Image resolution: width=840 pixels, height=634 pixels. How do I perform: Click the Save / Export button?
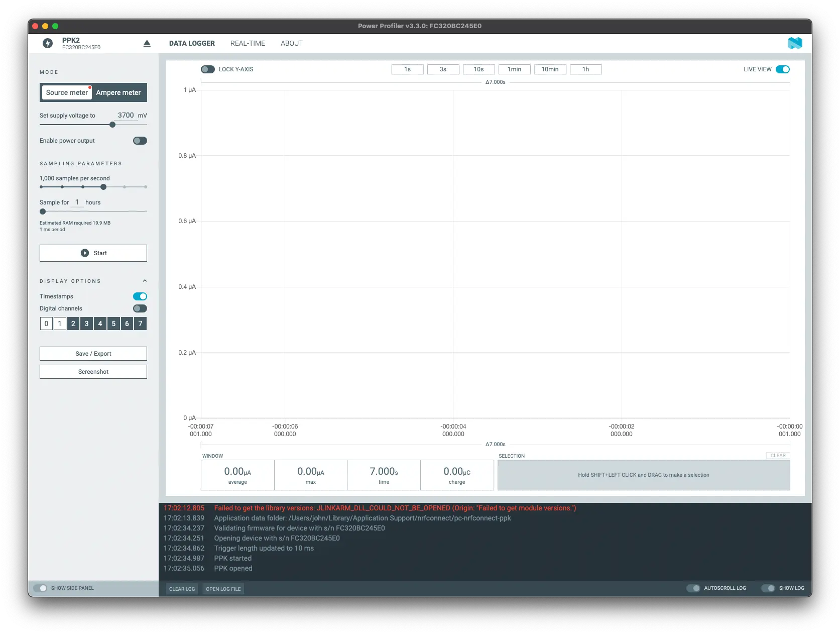pyautogui.click(x=93, y=354)
